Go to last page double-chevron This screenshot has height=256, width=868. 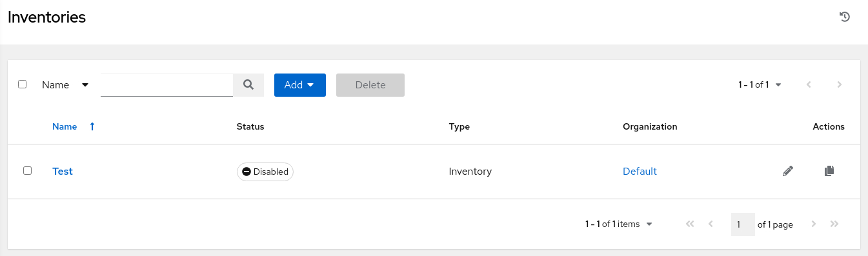834,224
